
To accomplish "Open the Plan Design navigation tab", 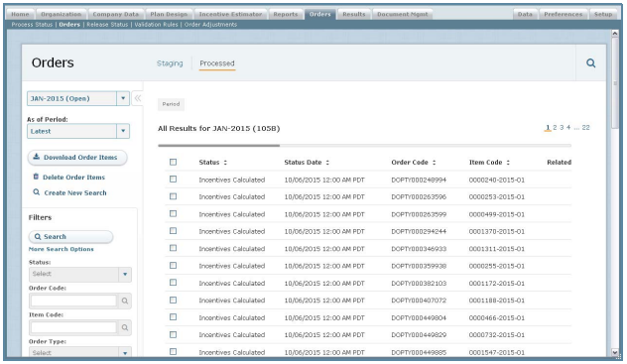I will 169,14.
